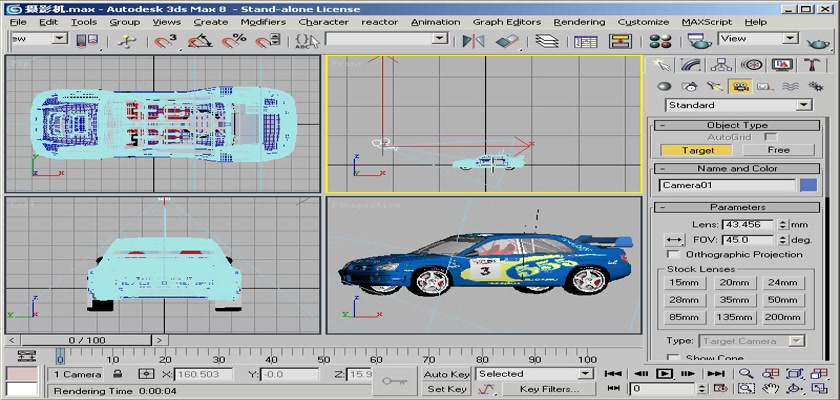Open the Rendering menu
Image resolution: width=840 pixels, height=400 pixels.
tap(579, 22)
